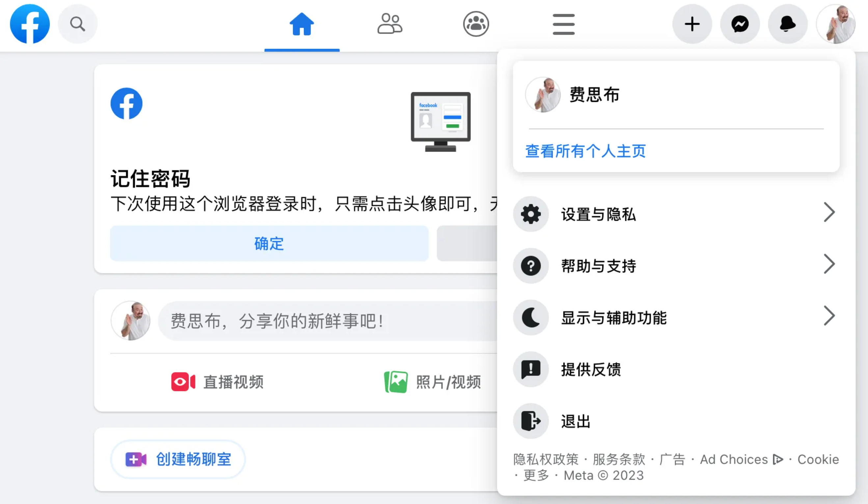The height and width of the screenshot is (504, 868).
Task: Expand the 设置与隐私 chevron arrow
Action: click(829, 212)
